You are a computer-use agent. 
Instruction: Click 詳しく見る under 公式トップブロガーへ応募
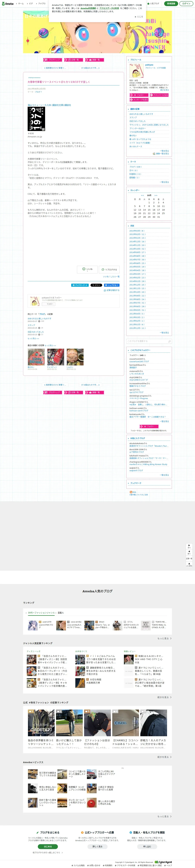[x=97, y=846]
